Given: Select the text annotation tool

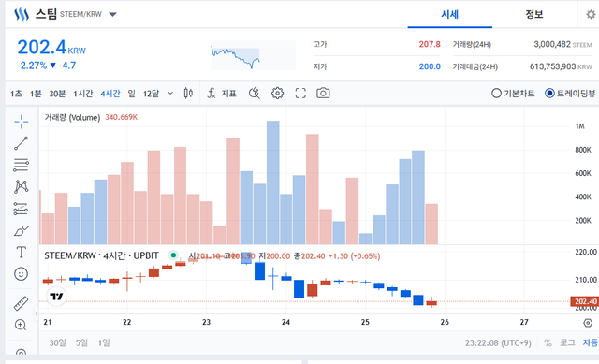Looking at the screenshot, I should [x=21, y=253].
